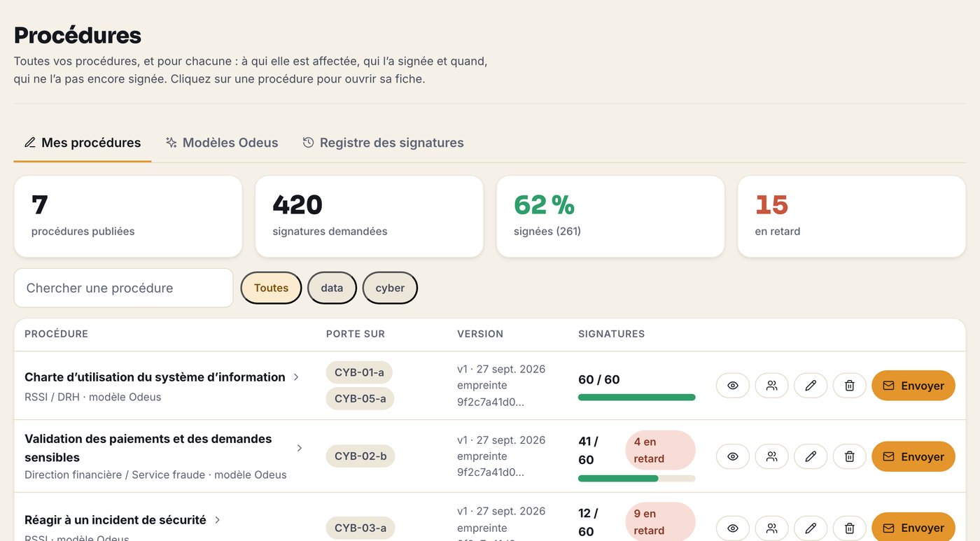
Task: Select the Toutes filter chip
Action: coord(271,288)
